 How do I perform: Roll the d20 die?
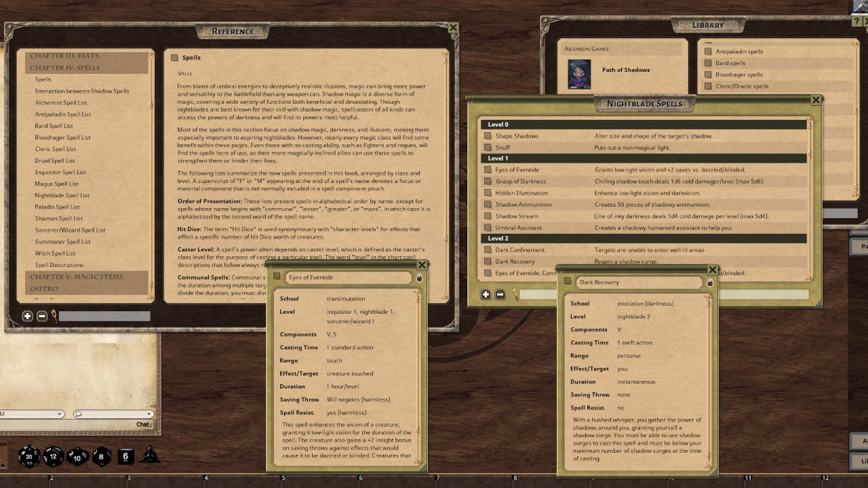coord(31,456)
